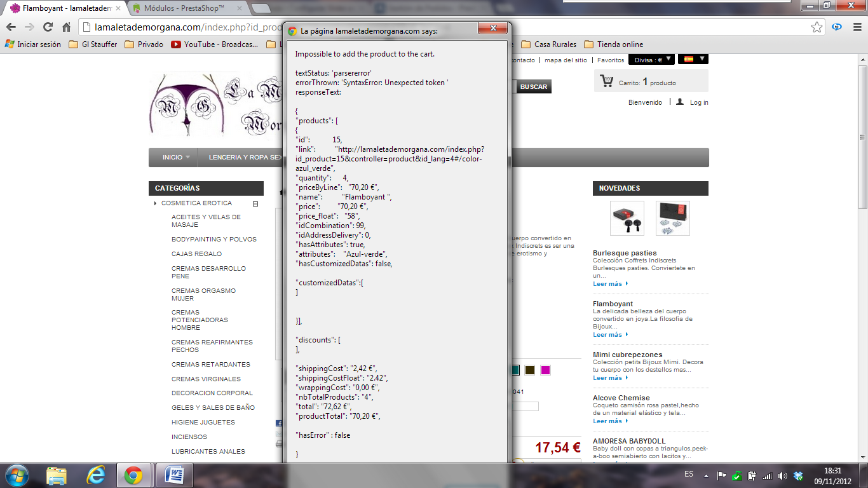868x488 pixels.
Task: Select the teal color swatch
Action: [x=515, y=370]
